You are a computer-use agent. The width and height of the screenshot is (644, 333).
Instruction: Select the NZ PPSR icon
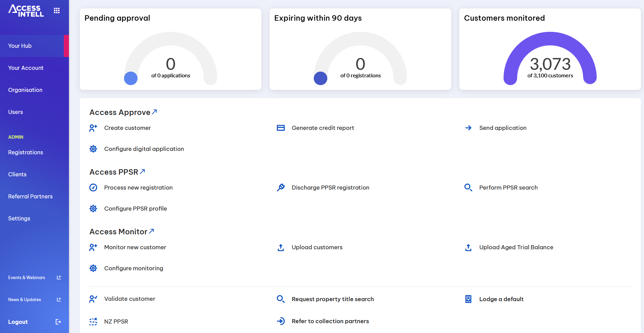[93, 321]
